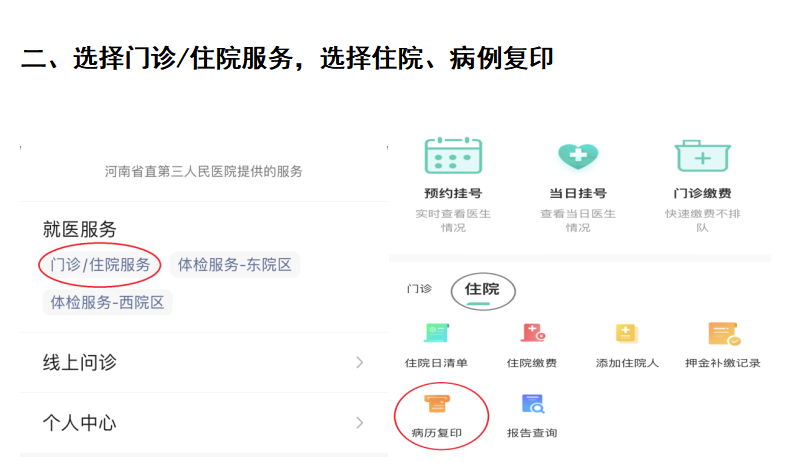Open the 门诊缴费 medical kit icon
This screenshot has height=474, width=796.
(x=702, y=157)
